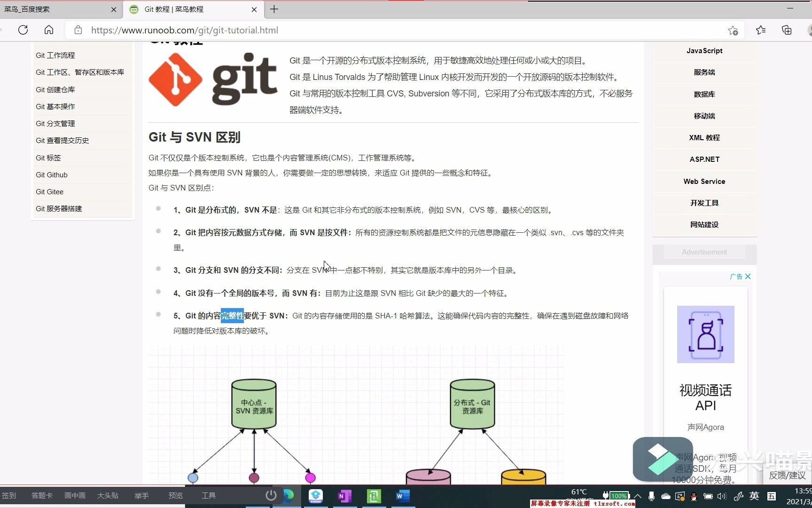The width and height of the screenshot is (812, 508).
Task: Open Git 基本操作 chapter
Action: 55,106
